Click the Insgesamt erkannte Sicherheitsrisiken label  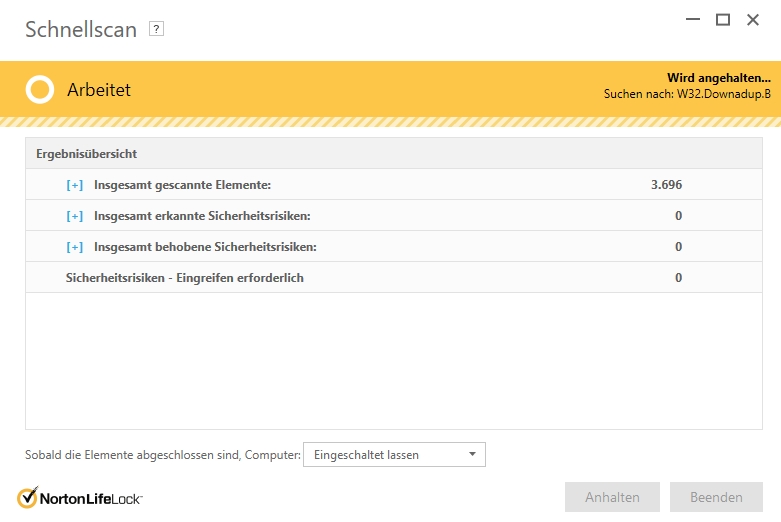click(202, 216)
